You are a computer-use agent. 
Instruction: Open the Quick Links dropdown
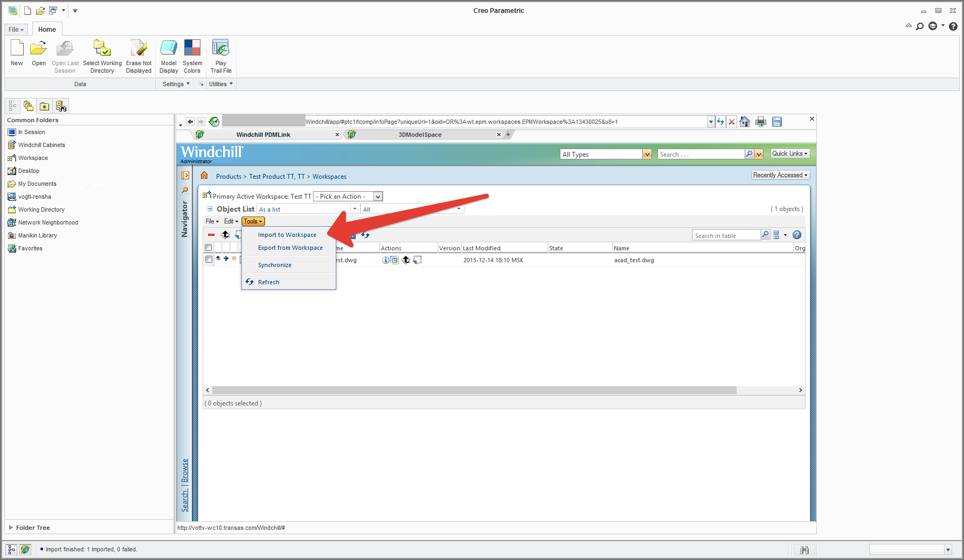tap(790, 153)
